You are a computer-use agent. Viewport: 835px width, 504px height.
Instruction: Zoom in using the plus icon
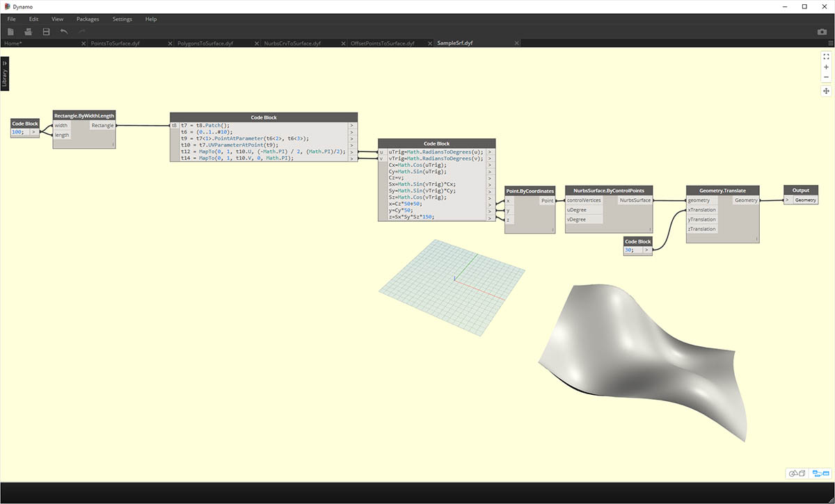(x=826, y=67)
